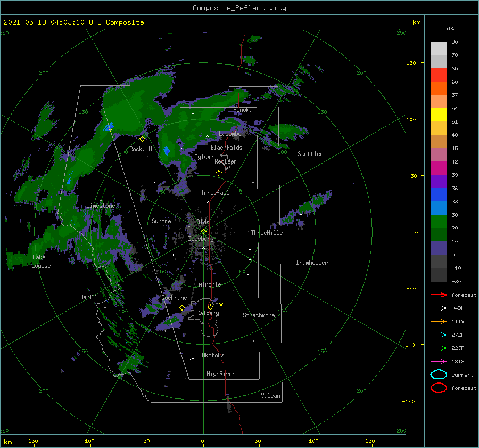479x448 pixels.
Task: Click the ThreeHills label on the map
Action: click(267, 233)
